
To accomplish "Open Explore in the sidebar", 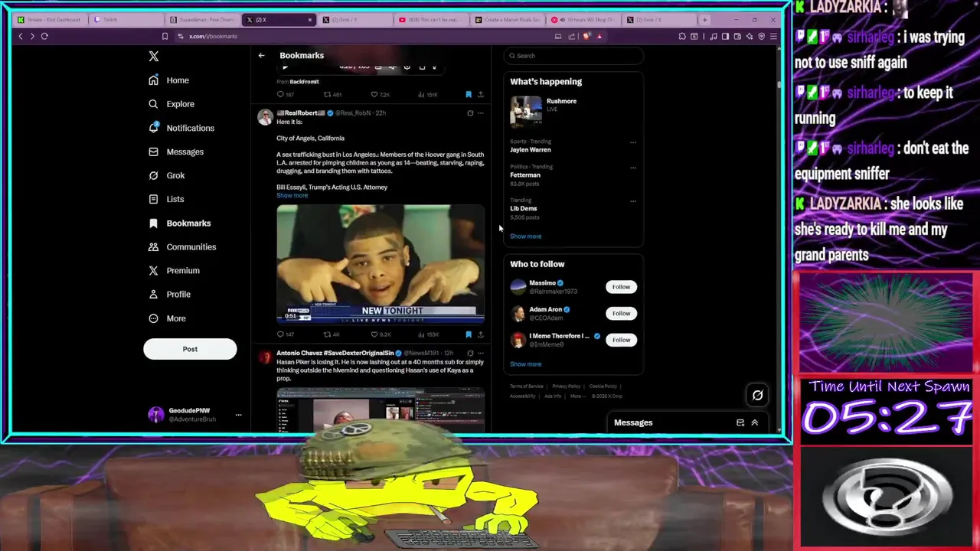I will (x=171, y=104).
